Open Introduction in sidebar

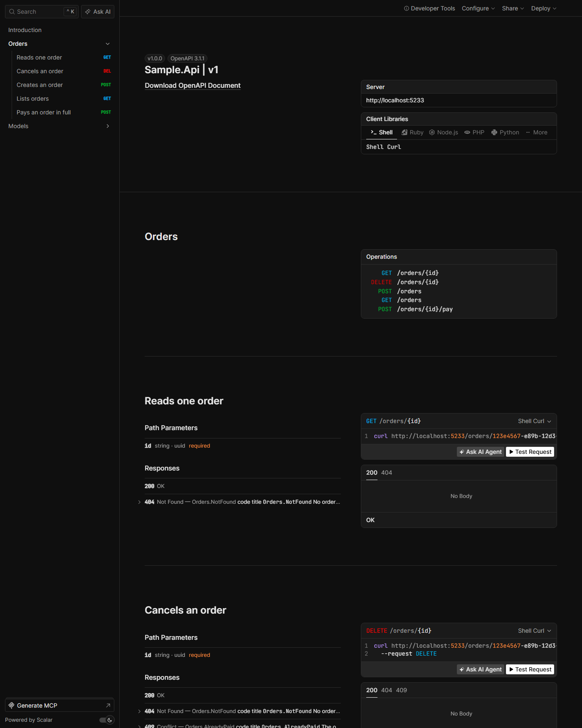[59, 30]
